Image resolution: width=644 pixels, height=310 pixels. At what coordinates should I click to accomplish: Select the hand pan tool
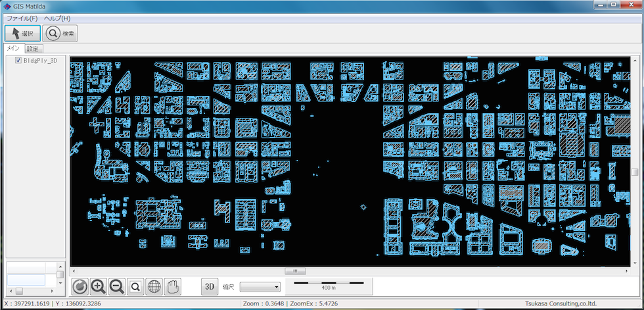coord(173,286)
